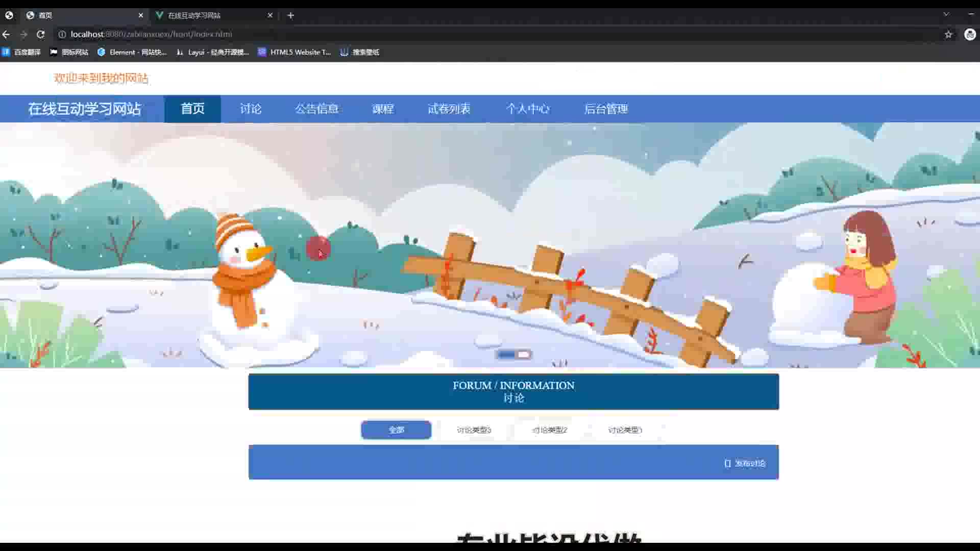Reload the page with refresh icon
The image size is (980, 551).
pos(40,34)
